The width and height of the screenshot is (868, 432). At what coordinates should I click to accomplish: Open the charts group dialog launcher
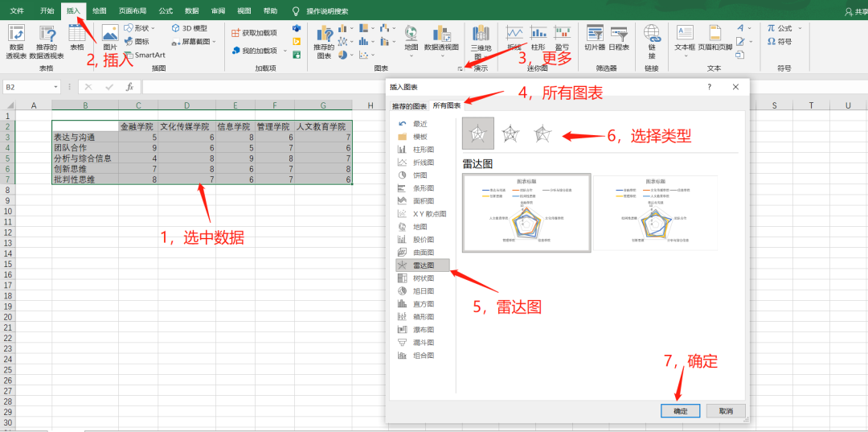click(x=460, y=68)
